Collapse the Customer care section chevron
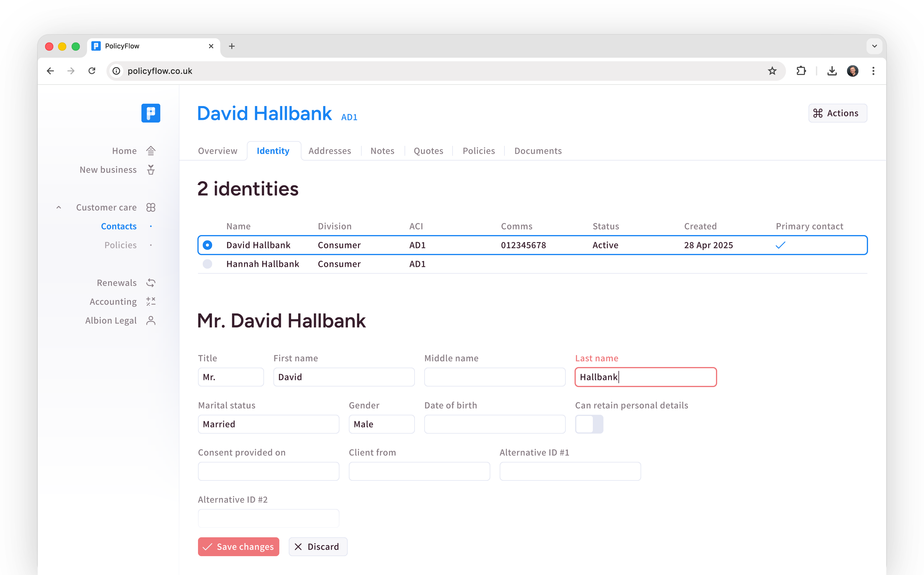The width and height of the screenshot is (924, 575). (59, 207)
